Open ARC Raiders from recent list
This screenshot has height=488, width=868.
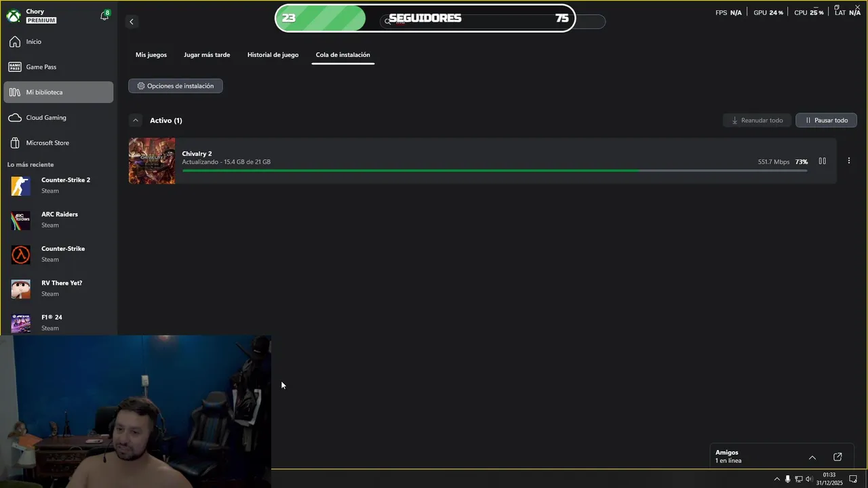pos(58,220)
